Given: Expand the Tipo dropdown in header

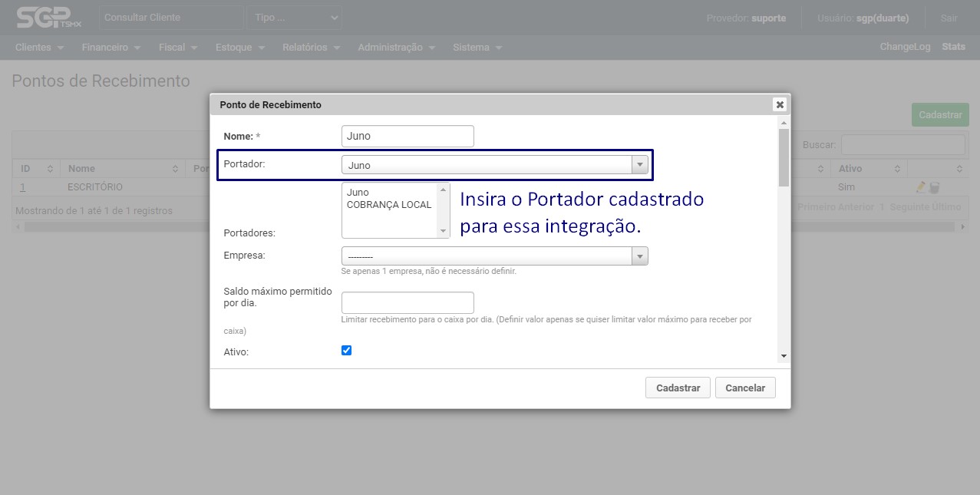Looking at the screenshot, I should 295,18.
